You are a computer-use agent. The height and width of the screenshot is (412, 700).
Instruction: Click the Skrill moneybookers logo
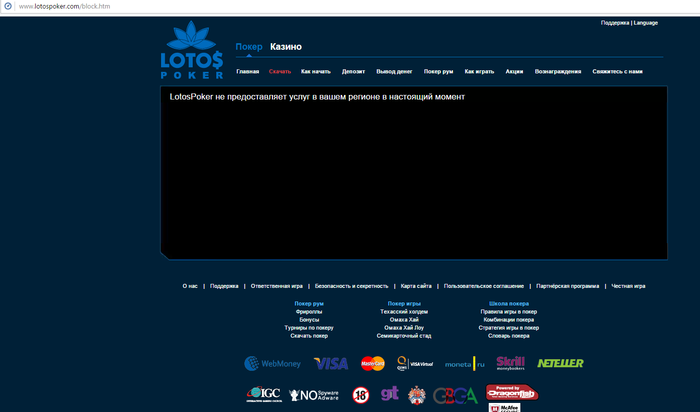511,363
